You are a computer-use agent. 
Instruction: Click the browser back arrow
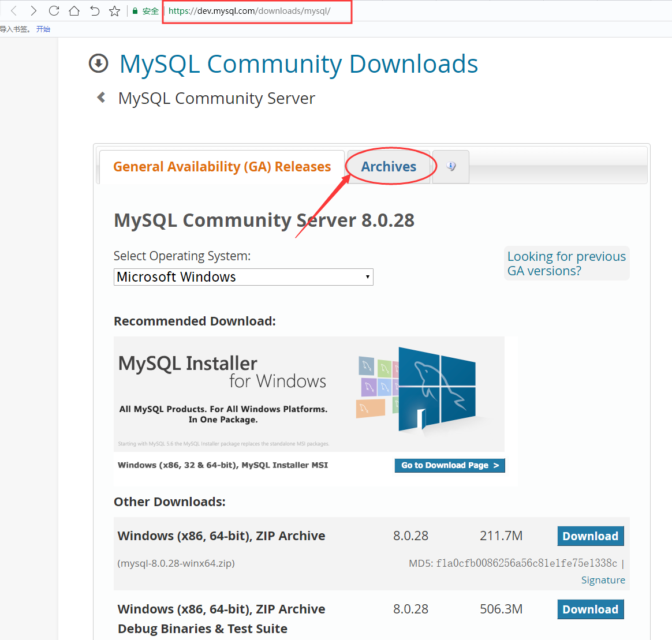click(x=14, y=11)
